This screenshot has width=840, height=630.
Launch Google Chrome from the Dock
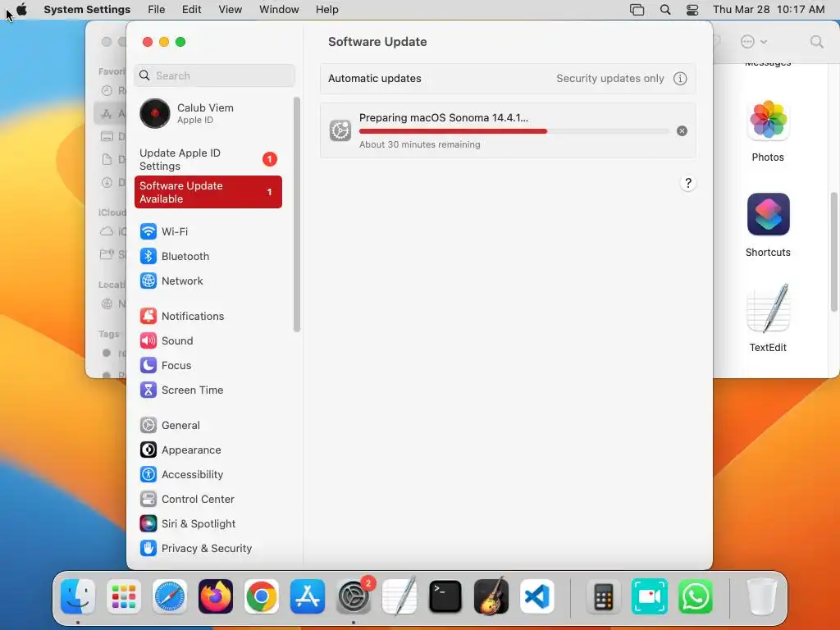[x=262, y=596]
